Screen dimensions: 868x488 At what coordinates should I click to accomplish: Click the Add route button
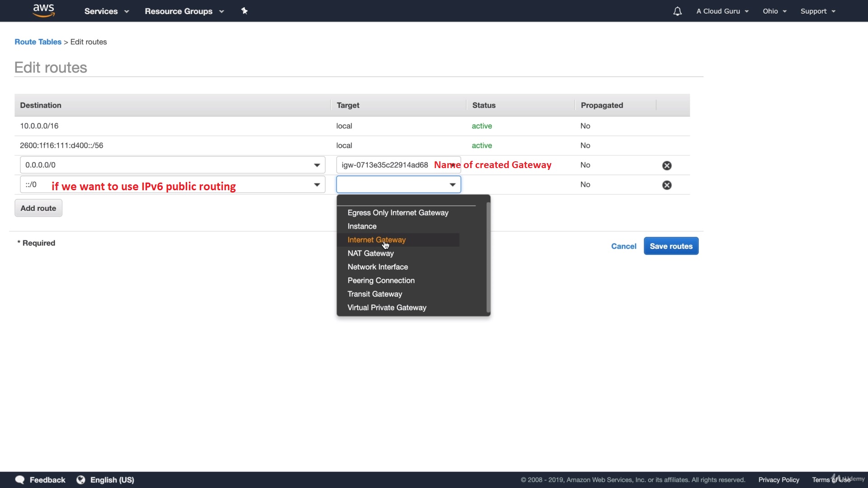[38, 208]
